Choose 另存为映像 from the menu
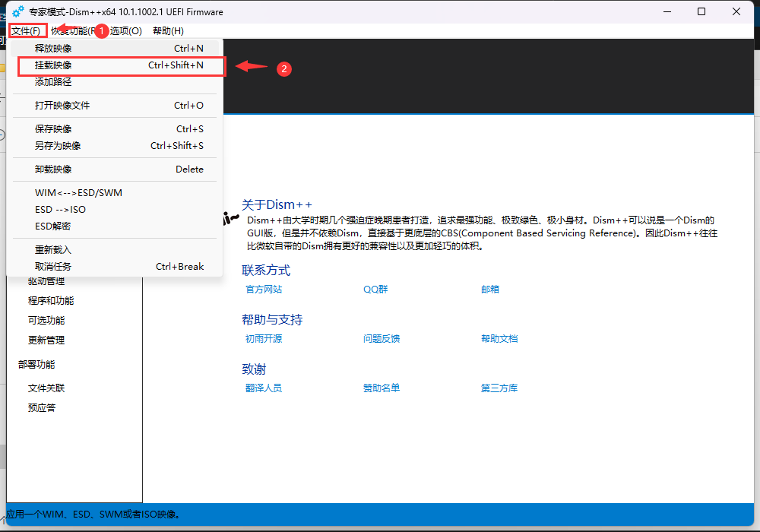The height and width of the screenshot is (532, 760). click(x=58, y=146)
